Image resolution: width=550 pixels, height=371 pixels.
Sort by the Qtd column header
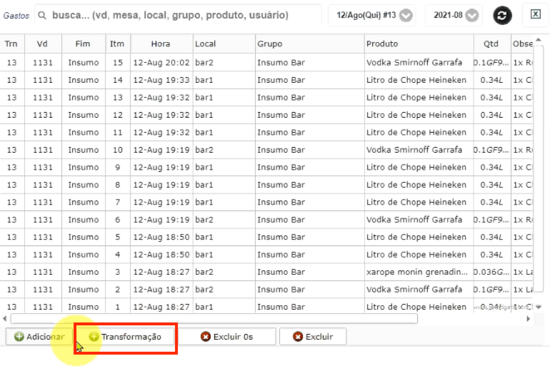pyautogui.click(x=491, y=44)
